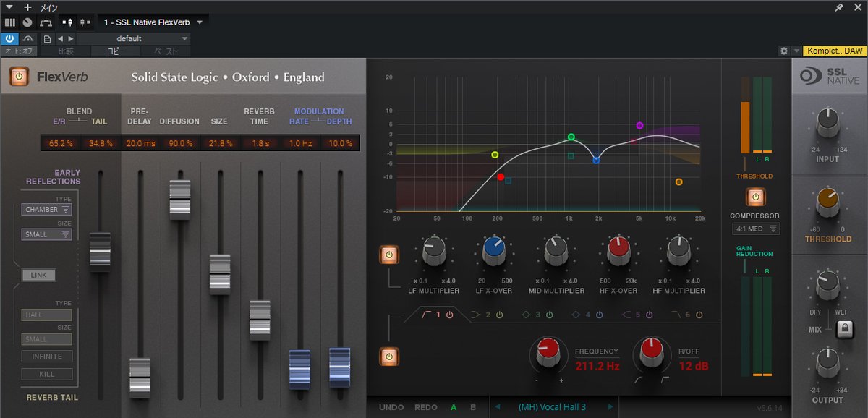Open the default preset dropdown
Viewport: 868px width, 418px height.
click(134, 38)
